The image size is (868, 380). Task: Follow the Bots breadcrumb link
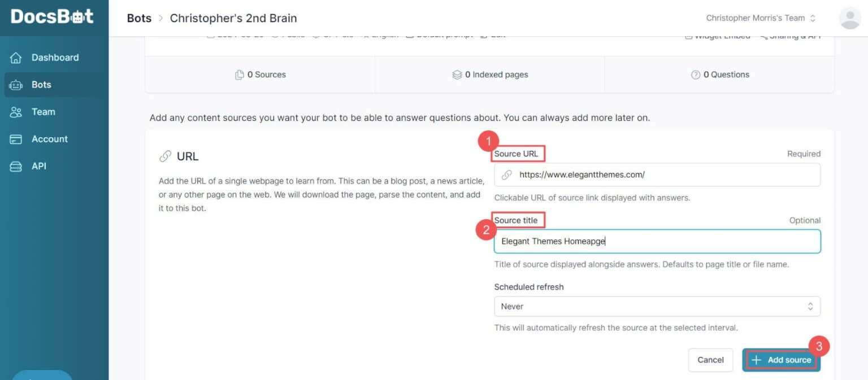(139, 18)
